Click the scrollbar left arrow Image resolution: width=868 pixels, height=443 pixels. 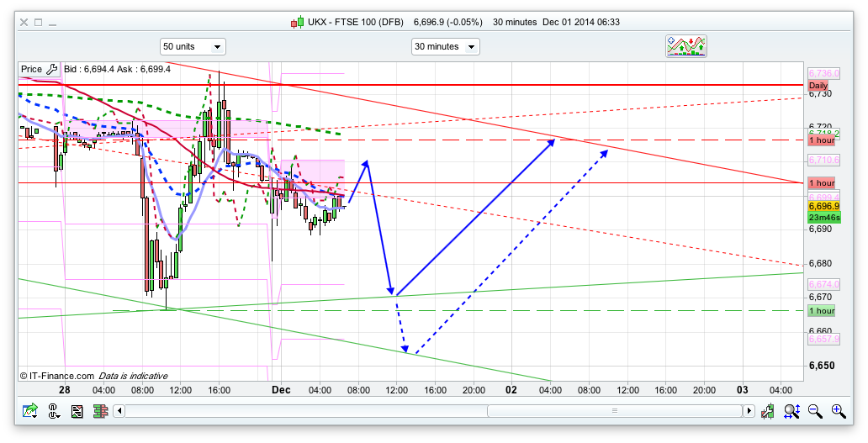(x=119, y=411)
